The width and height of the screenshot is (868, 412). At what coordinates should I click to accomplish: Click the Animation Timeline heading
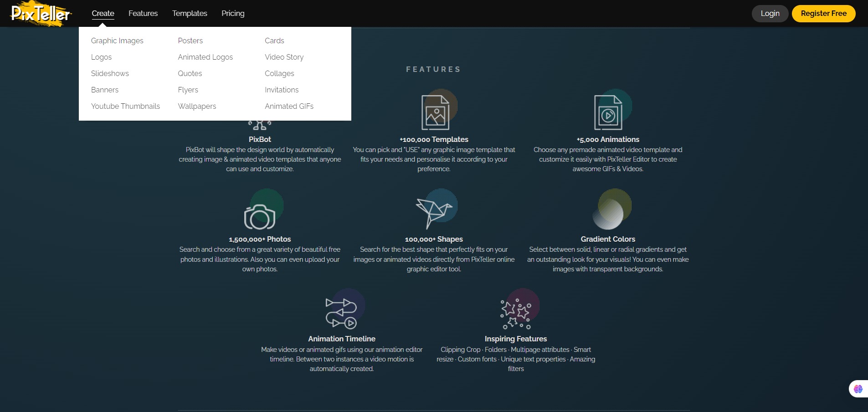(342, 339)
